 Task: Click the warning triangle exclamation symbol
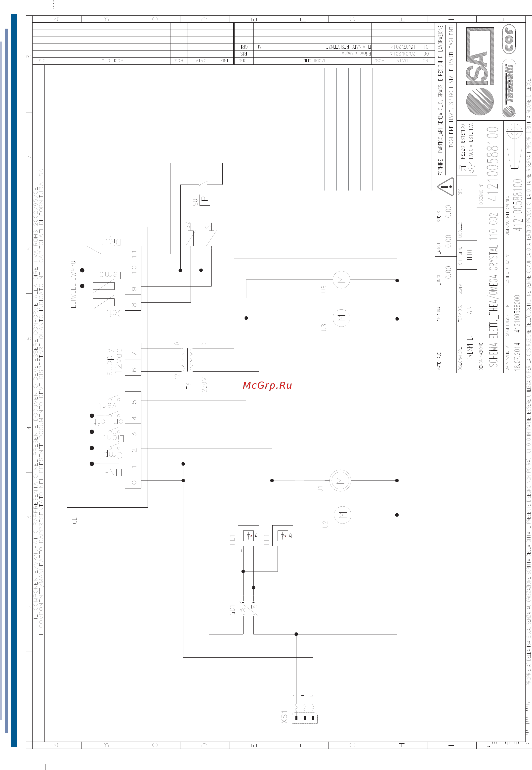tap(446, 187)
